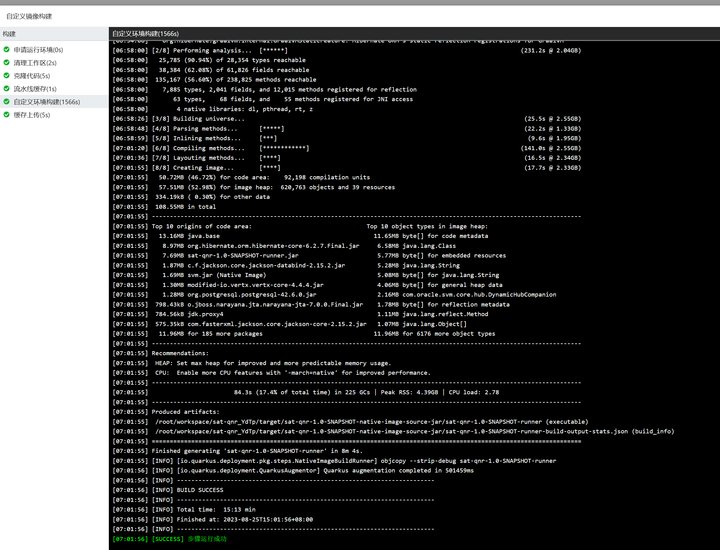
Task: Open the 缓存上传(5s) build step
Action: 32,115
